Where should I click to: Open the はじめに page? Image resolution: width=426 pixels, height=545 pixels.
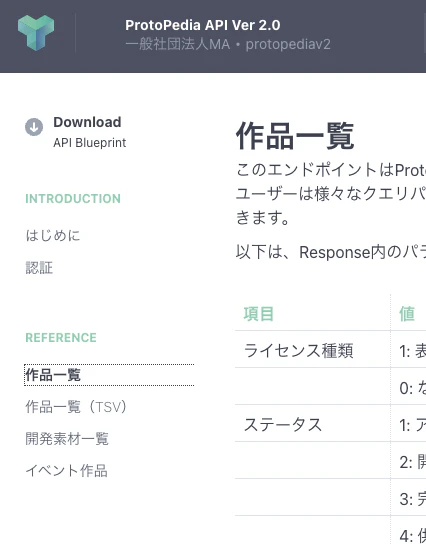(x=53, y=235)
